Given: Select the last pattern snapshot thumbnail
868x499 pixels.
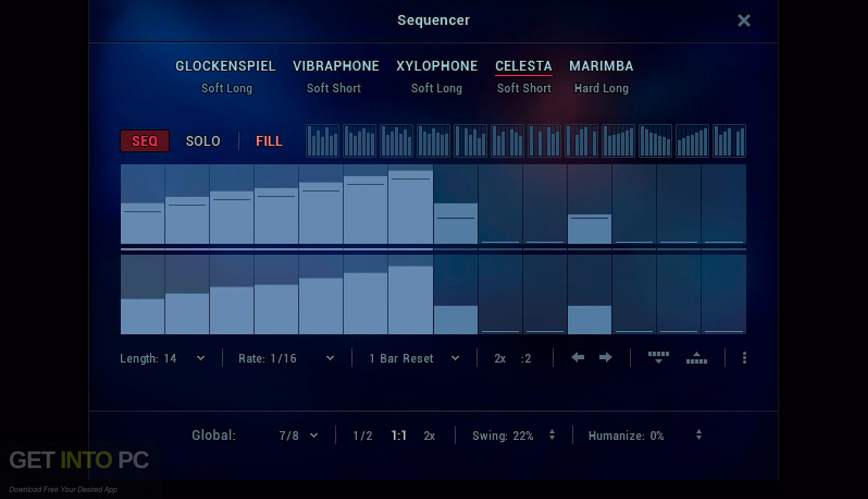Looking at the screenshot, I should pos(729,140).
